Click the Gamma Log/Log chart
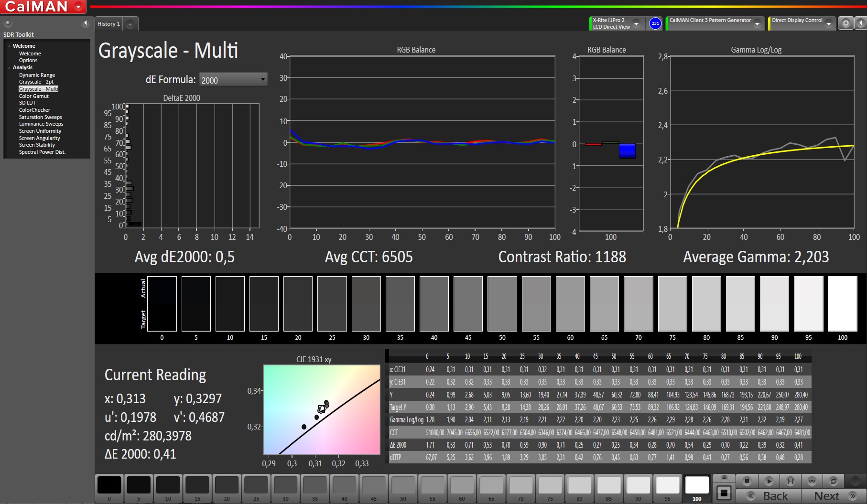The image size is (867, 504). (762, 142)
